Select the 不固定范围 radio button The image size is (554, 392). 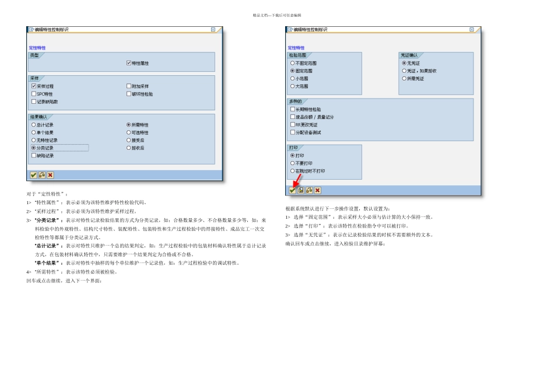click(293, 63)
